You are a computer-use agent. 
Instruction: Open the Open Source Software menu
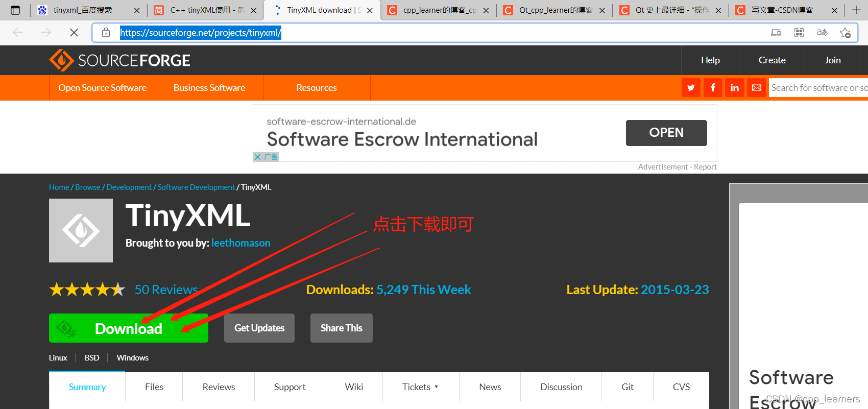[103, 88]
